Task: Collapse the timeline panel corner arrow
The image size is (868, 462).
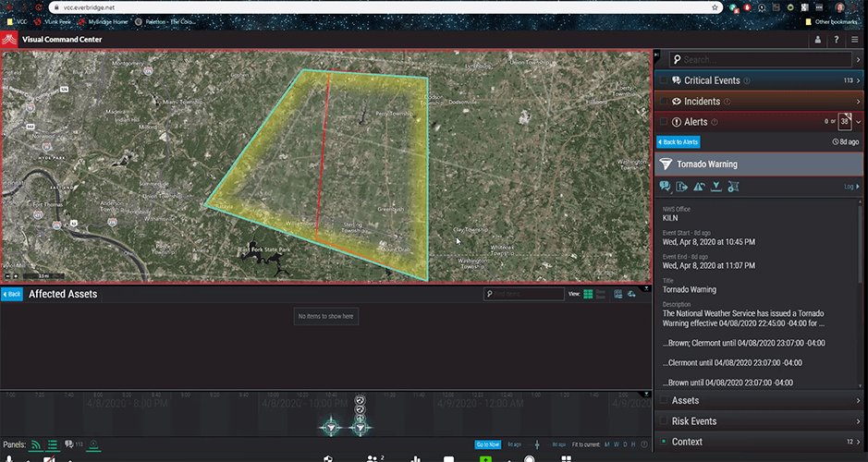Action: (x=646, y=394)
